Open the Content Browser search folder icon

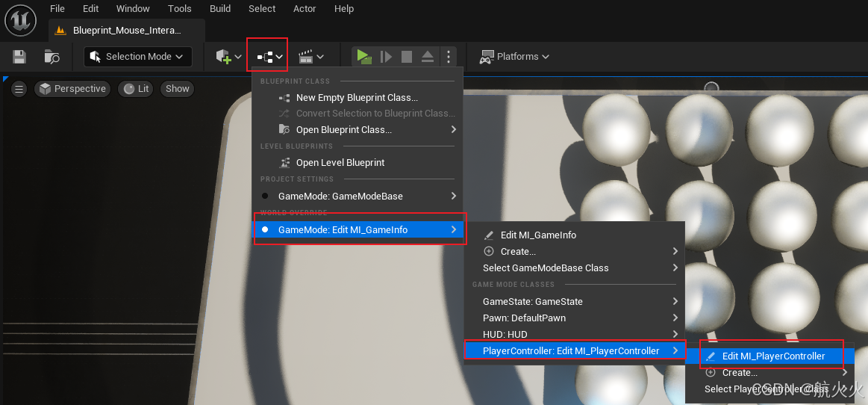pos(52,57)
